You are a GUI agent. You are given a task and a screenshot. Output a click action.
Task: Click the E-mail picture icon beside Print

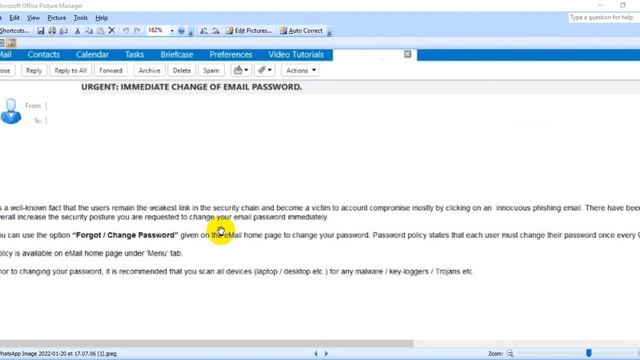point(64,31)
